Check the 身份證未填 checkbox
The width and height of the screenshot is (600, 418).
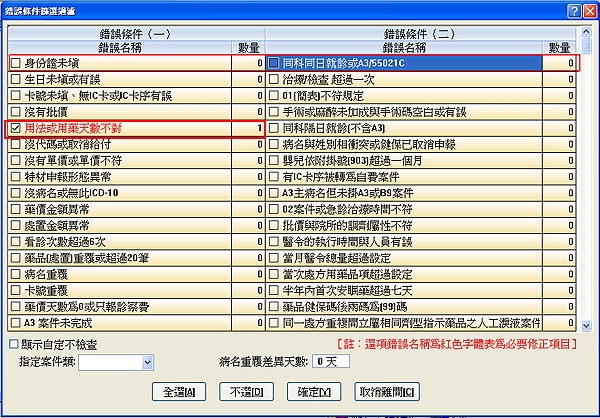pyautogui.click(x=15, y=64)
